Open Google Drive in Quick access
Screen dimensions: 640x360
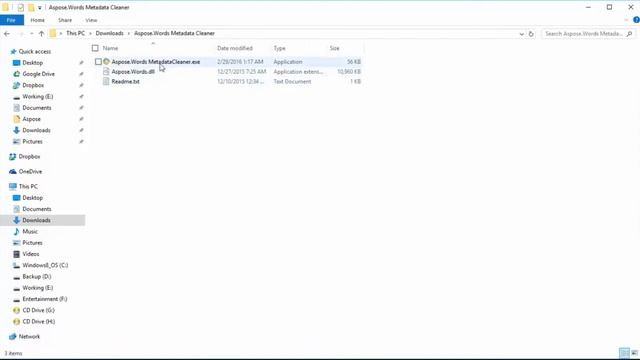38,74
